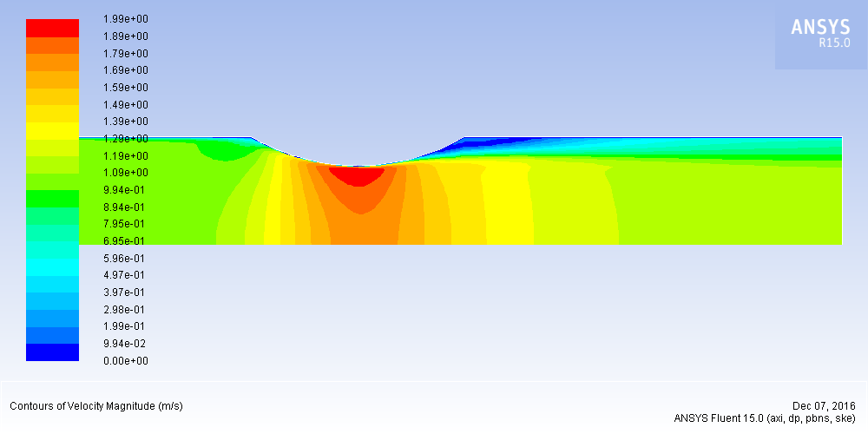Click the ANSYS R15.0 logo

click(820, 34)
